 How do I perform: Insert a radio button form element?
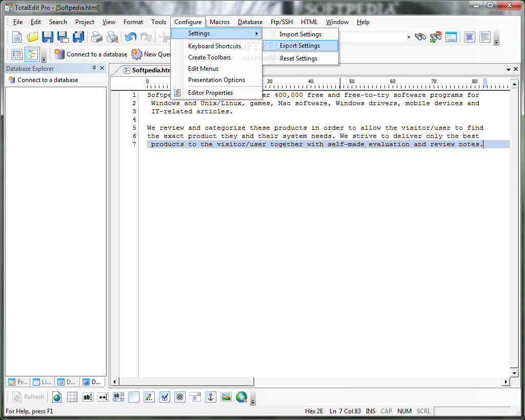[x=180, y=397]
